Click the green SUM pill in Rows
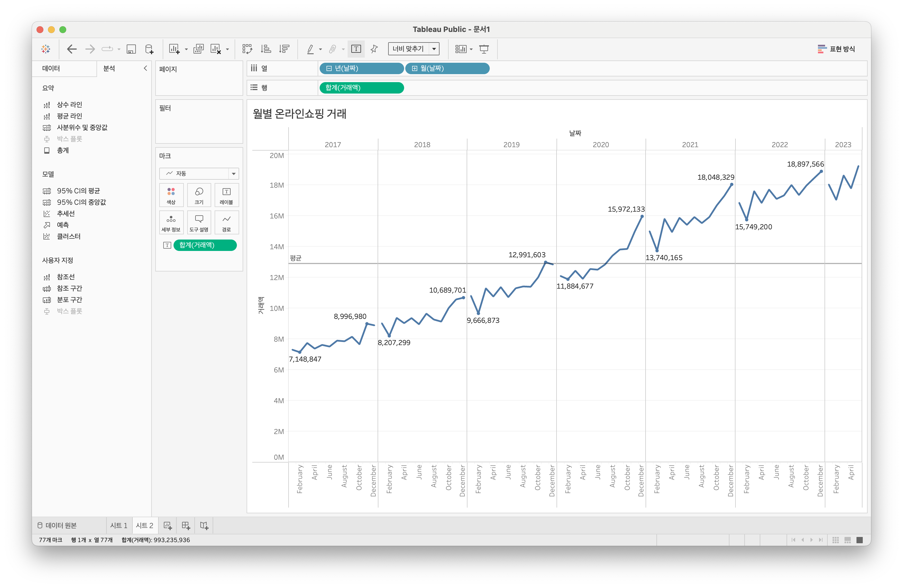The image size is (903, 588). pyautogui.click(x=361, y=88)
